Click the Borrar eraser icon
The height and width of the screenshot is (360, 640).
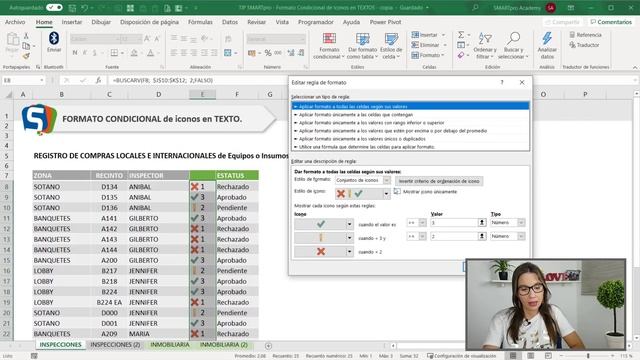click(461, 55)
